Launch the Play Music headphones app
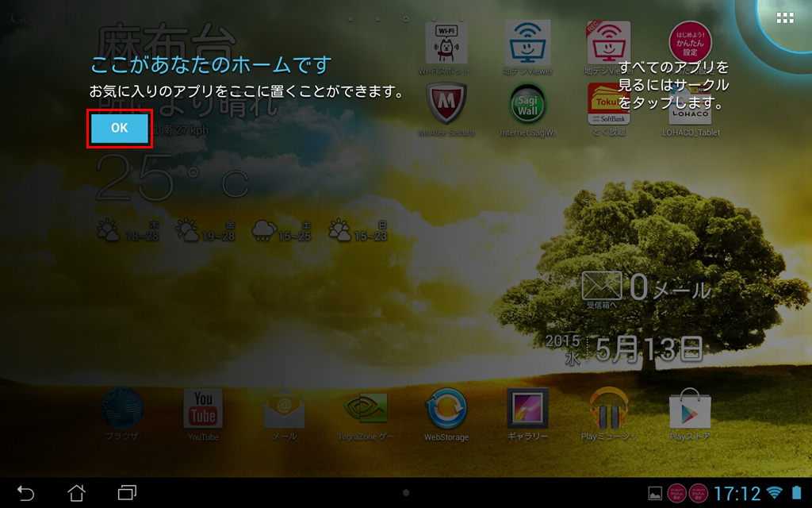The width and height of the screenshot is (812, 508). (608, 410)
